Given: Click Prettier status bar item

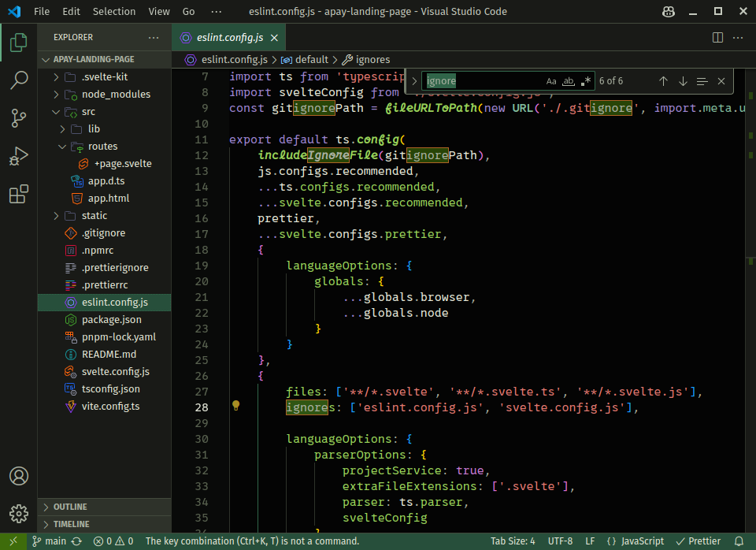Looking at the screenshot, I should pyautogui.click(x=699, y=541).
